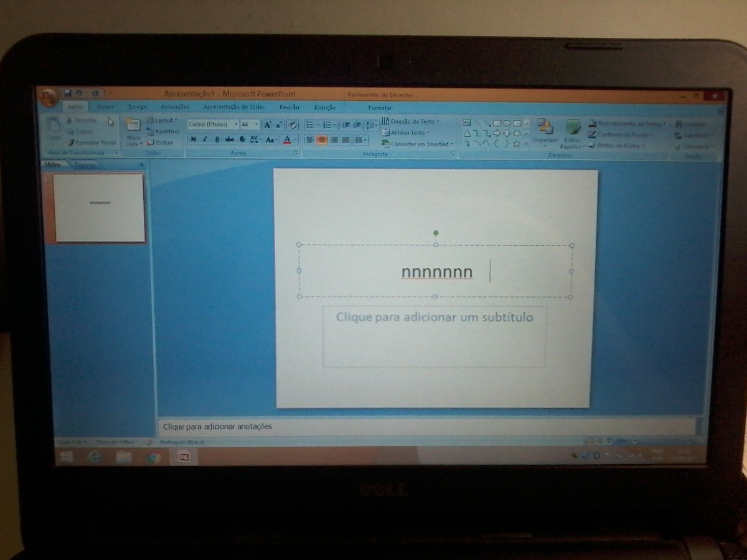This screenshot has width=747, height=560.
Task: Toggle text shadow formatting
Action: click(242, 139)
